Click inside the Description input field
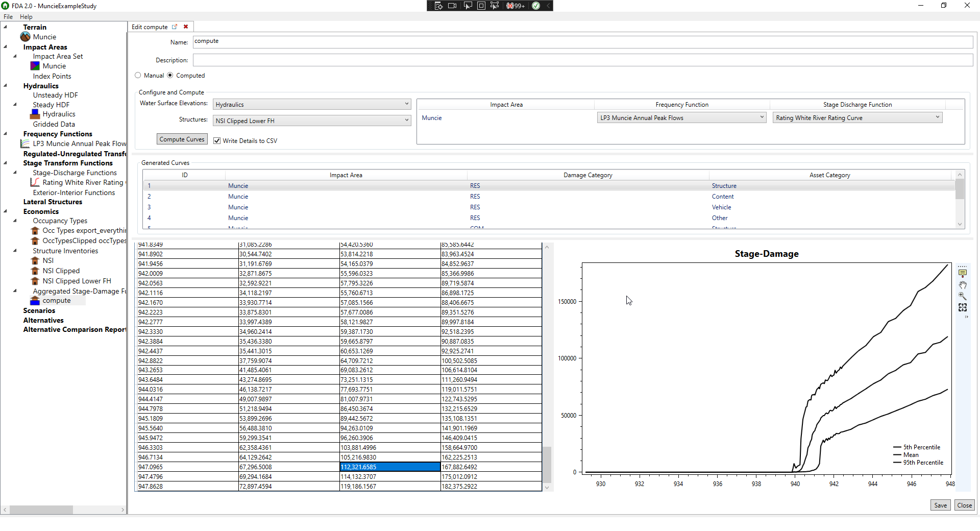Image resolution: width=980 pixels, height=531 pixels. coord(459,60)
